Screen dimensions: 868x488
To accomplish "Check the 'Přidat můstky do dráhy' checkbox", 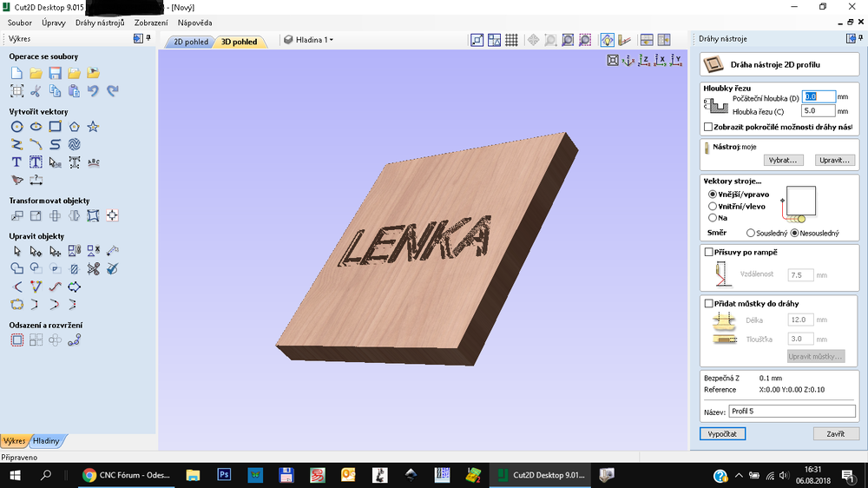I will pyautogui.click(x=707, y=303).
